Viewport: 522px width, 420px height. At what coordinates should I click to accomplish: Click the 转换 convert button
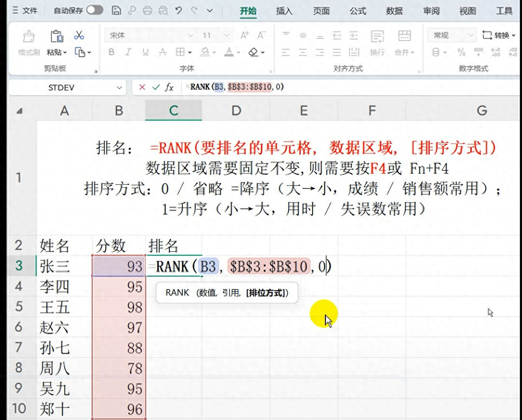coord(499,35)
